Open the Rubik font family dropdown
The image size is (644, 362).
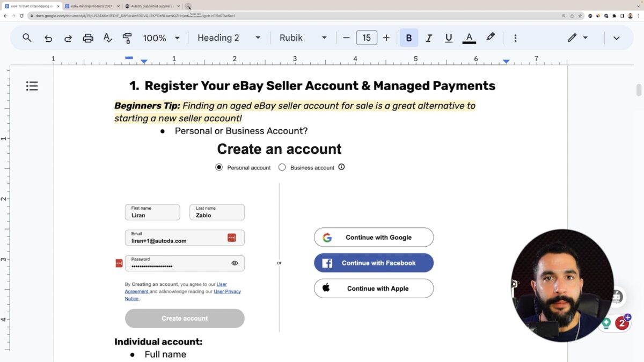[x=303, y=38]
